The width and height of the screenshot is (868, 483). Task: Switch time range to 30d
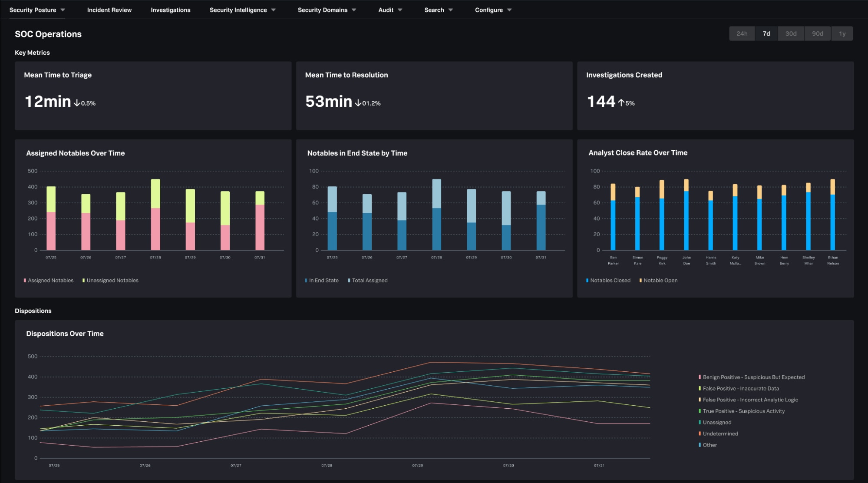pyautogui.click(x=791, y=33)
